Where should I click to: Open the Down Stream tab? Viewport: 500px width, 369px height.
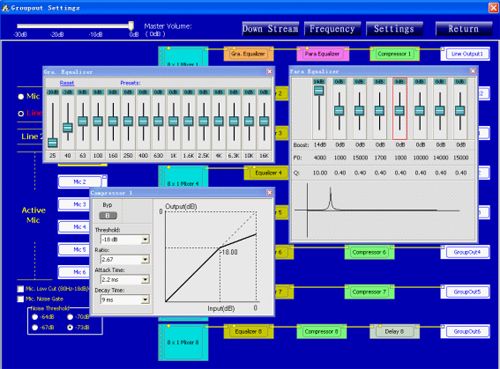tap(270, 29)
